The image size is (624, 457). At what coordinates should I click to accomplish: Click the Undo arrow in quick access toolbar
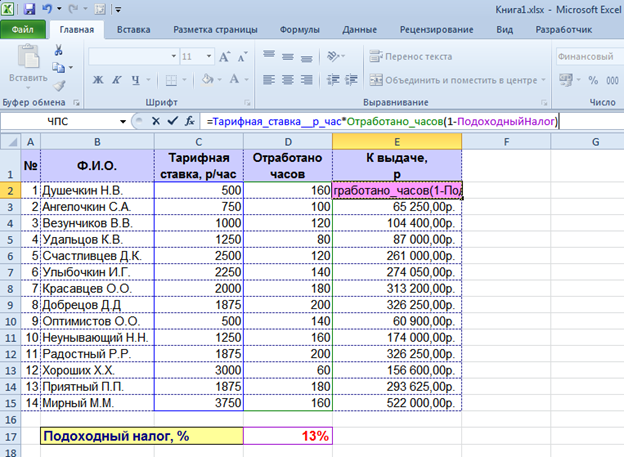point(47,8)
